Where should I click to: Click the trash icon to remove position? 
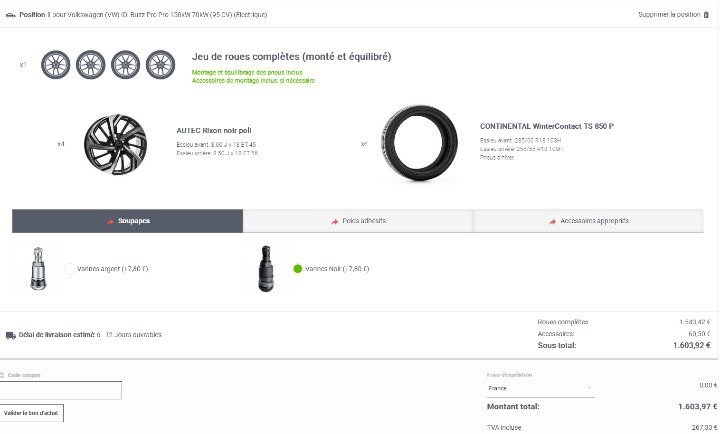[708, 15]
